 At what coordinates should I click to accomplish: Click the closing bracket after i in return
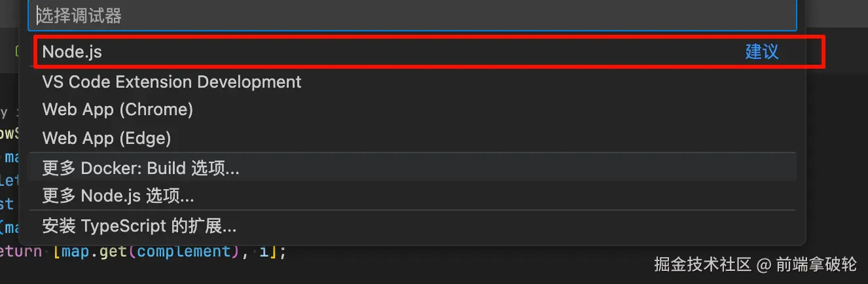point(275,251)
